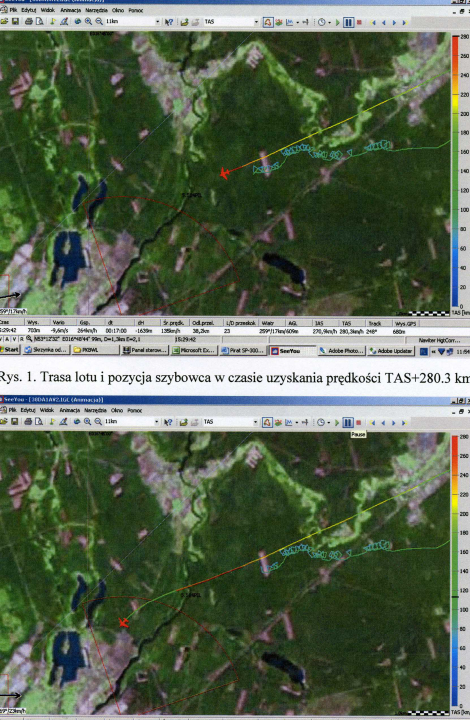The height and width of the screenshot is (720, 470).
Task: Toggle the pause button in upper toolbar
Action: point(348,22)
